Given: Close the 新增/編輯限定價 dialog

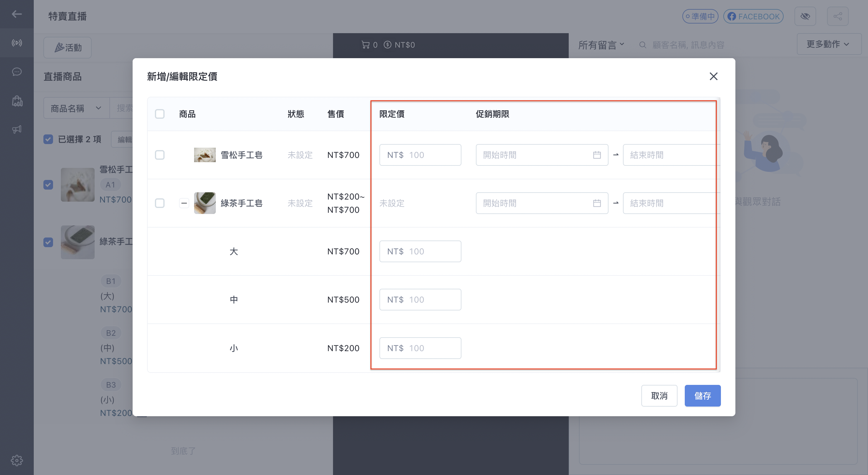Looking at the screenshot, I should [713, 77].
